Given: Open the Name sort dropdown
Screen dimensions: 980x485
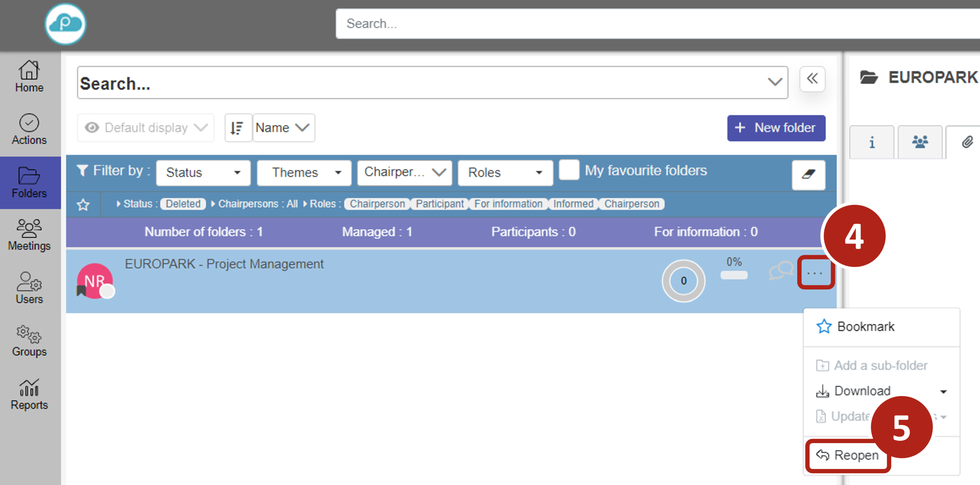Looking at the screenshot, I should (283, 128).
